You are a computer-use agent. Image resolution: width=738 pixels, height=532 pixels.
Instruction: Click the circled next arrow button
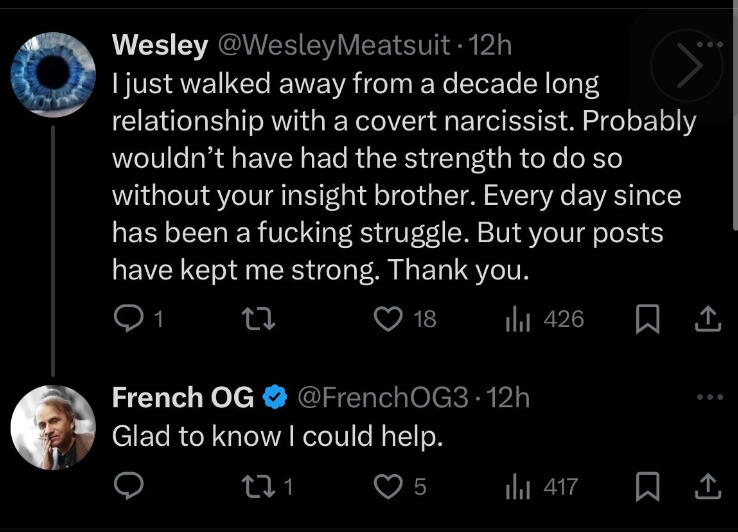(x=685, y=67)
